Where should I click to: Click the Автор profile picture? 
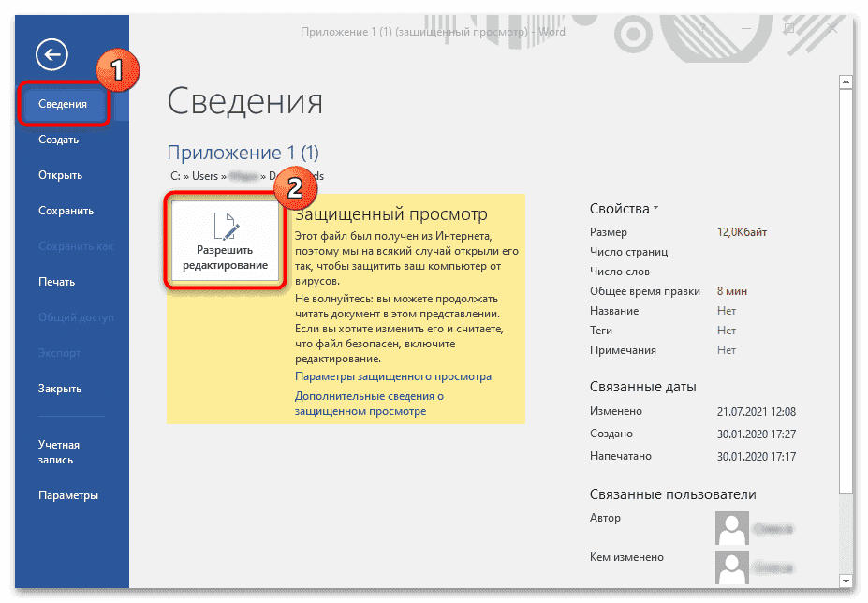point(730,527)
